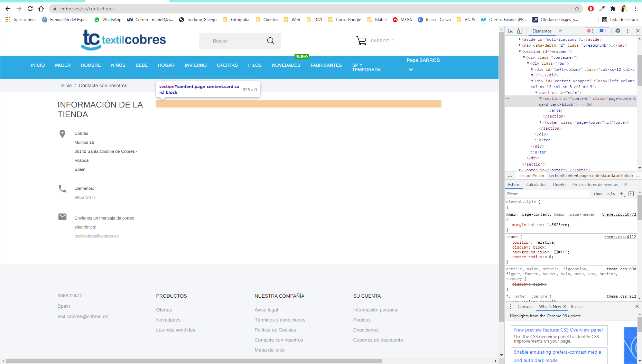Expand div left-column node
Screen dimensions: 642x364
tap(532, 69)
